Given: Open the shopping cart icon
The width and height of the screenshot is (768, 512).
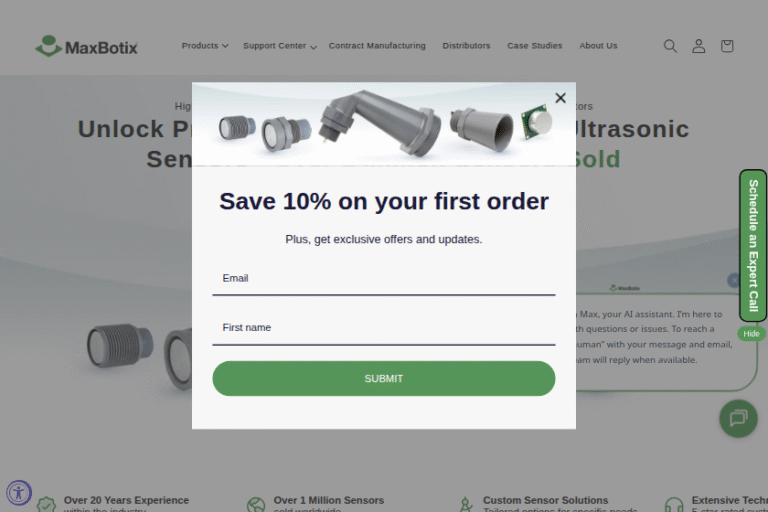Looking at the screenshot, I should [727, 46].
